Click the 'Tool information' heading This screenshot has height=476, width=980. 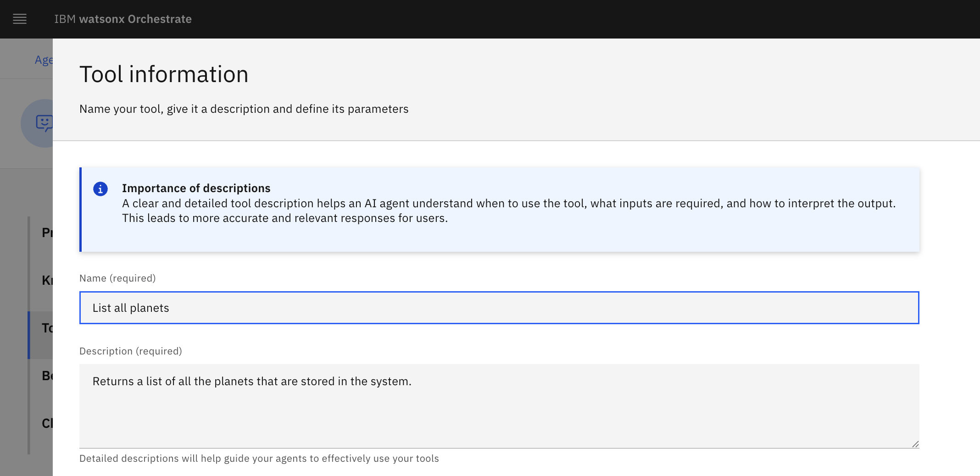click(x=164, y=74)
